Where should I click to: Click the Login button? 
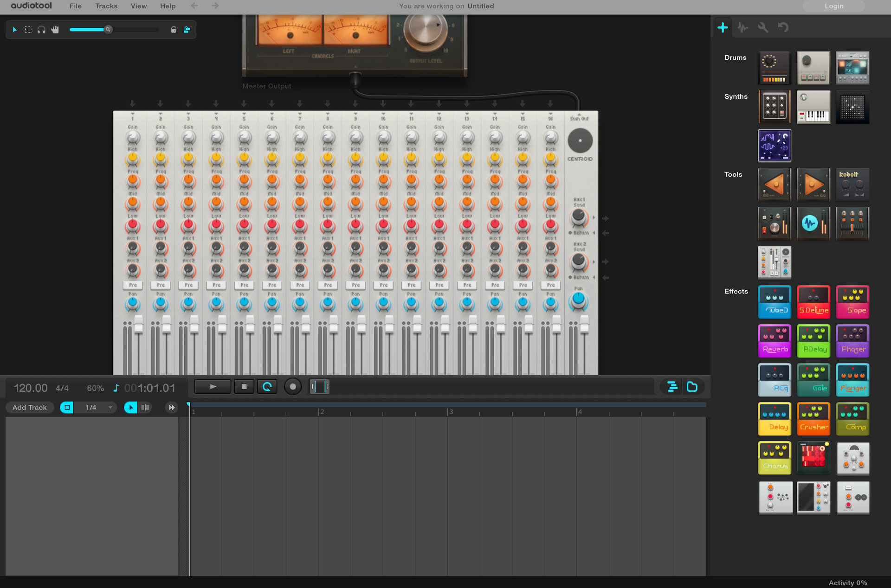(x=834, y=6)
